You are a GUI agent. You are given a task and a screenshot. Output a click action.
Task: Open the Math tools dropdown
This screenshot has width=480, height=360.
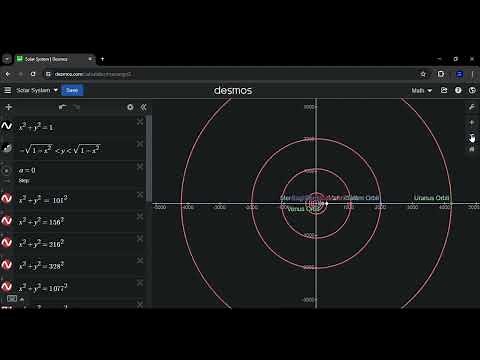422,90
